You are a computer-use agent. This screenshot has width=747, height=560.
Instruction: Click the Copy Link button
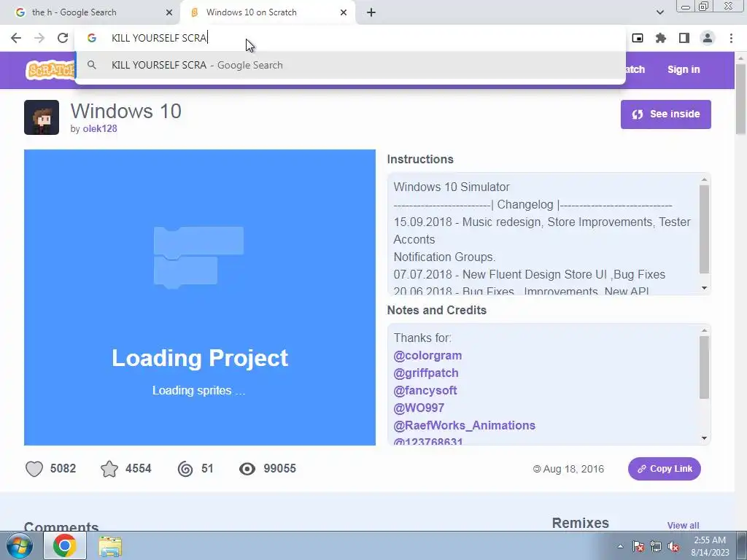664,469
